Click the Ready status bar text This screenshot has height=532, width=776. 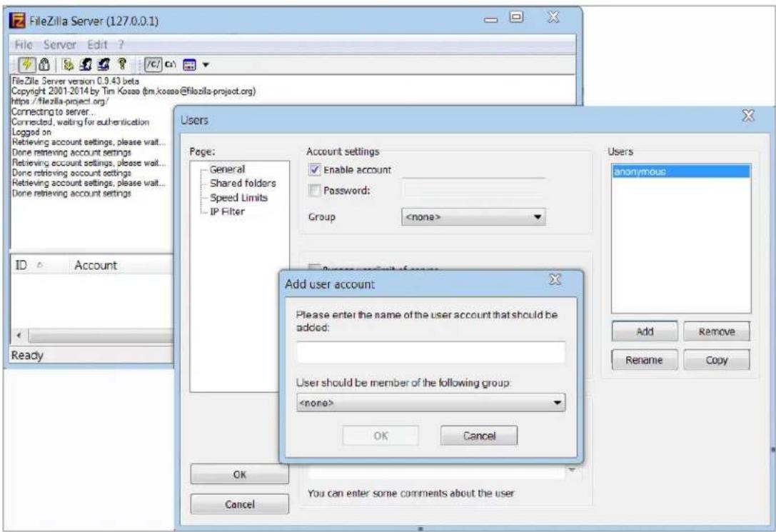click(27, 356)
